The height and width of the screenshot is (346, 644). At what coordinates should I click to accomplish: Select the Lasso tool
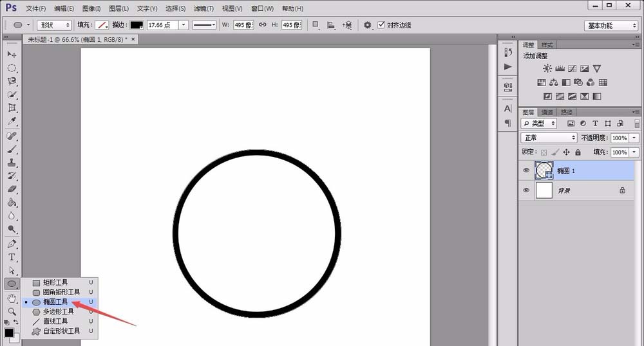point(12,81)
